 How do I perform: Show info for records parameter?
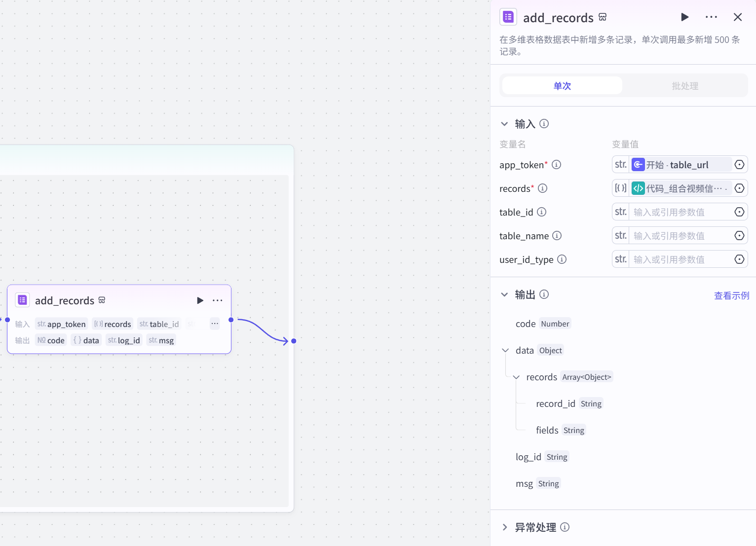tap(542, 188)
